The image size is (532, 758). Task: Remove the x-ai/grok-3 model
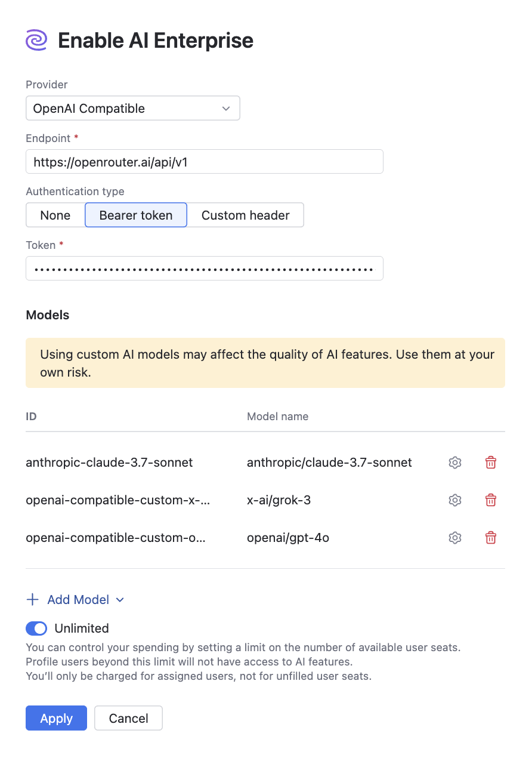[490, 500]
